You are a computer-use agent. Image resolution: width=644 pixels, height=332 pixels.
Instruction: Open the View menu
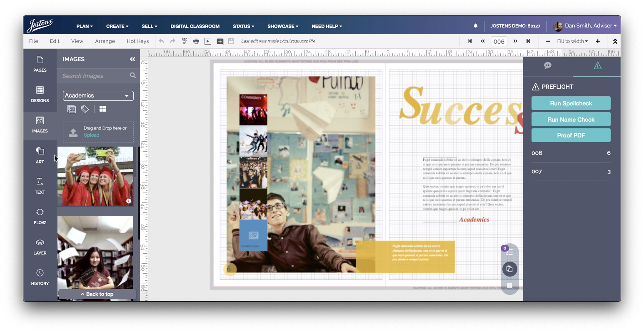tap(77, 41)
